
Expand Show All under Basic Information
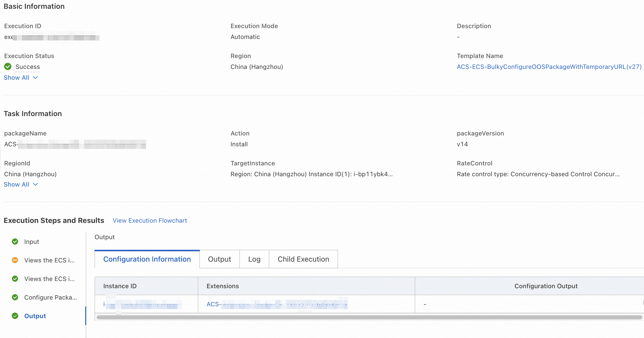[x=21, y=77]
